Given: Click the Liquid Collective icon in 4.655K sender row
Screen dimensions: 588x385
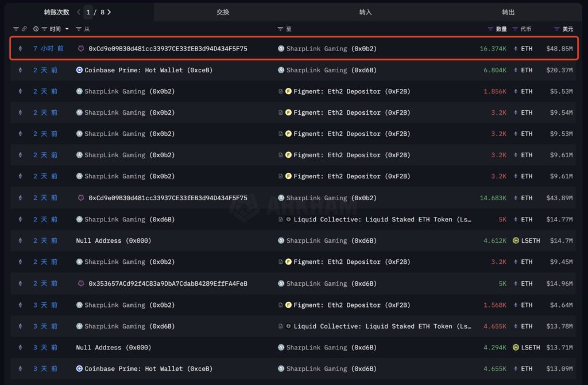Looking at the screenshot, I should click(288, 326).
